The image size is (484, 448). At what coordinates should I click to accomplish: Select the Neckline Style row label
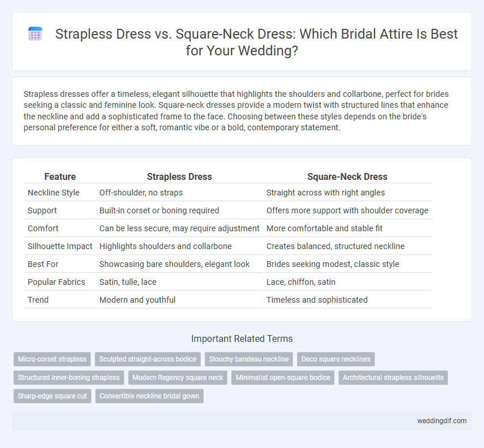(54, 193)
